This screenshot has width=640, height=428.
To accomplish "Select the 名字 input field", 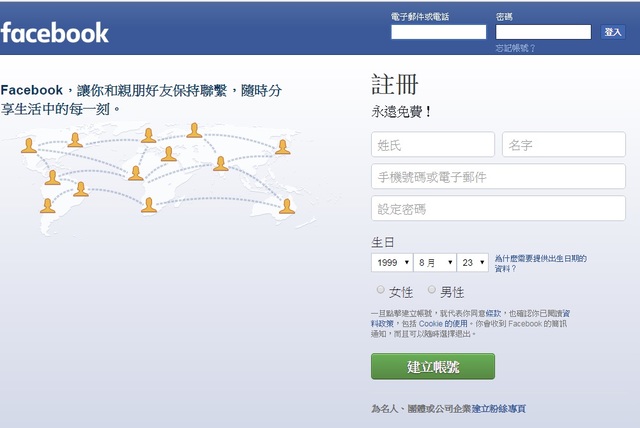I will pyautogui.click(x=563, y=145).
